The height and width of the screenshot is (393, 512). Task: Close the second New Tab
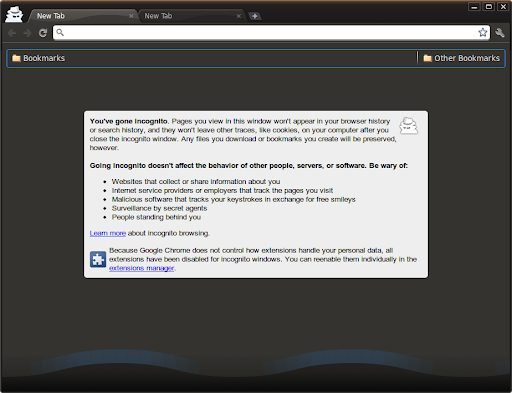239,16
